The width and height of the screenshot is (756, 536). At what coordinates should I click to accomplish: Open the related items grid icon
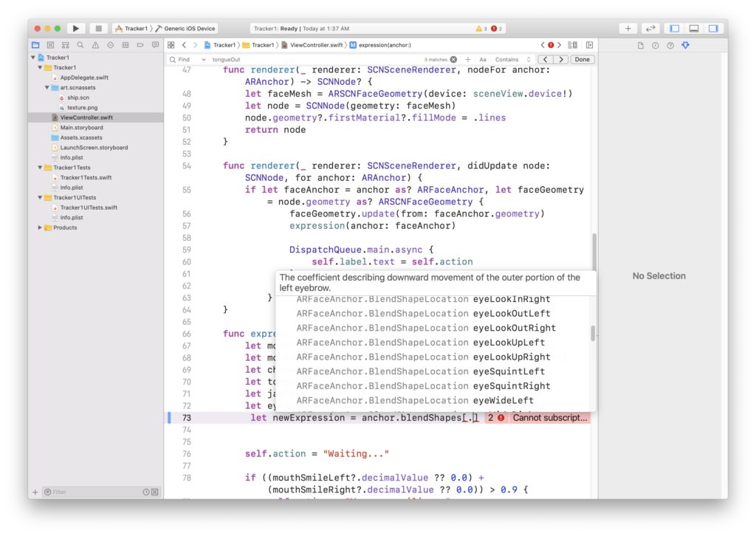coord(171,45)
